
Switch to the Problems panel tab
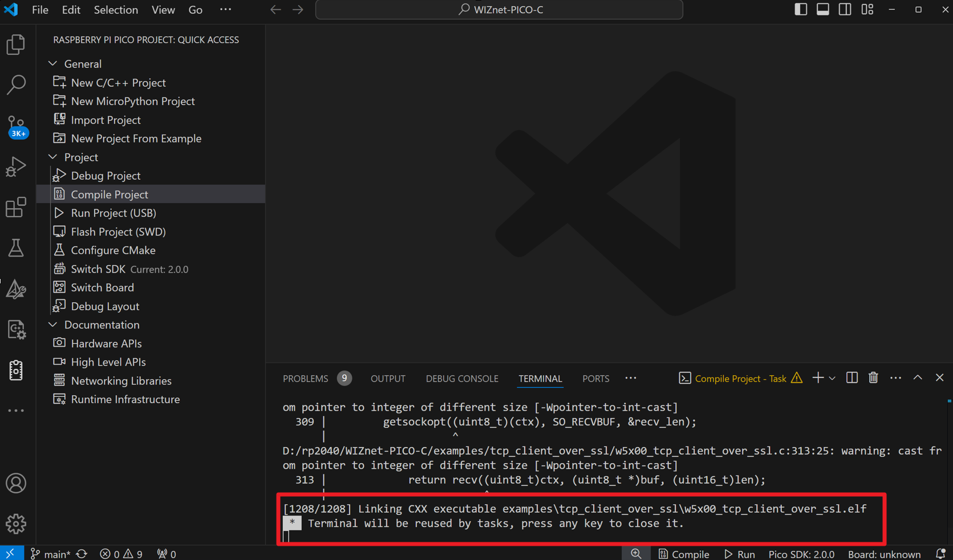tap(317, 379)
